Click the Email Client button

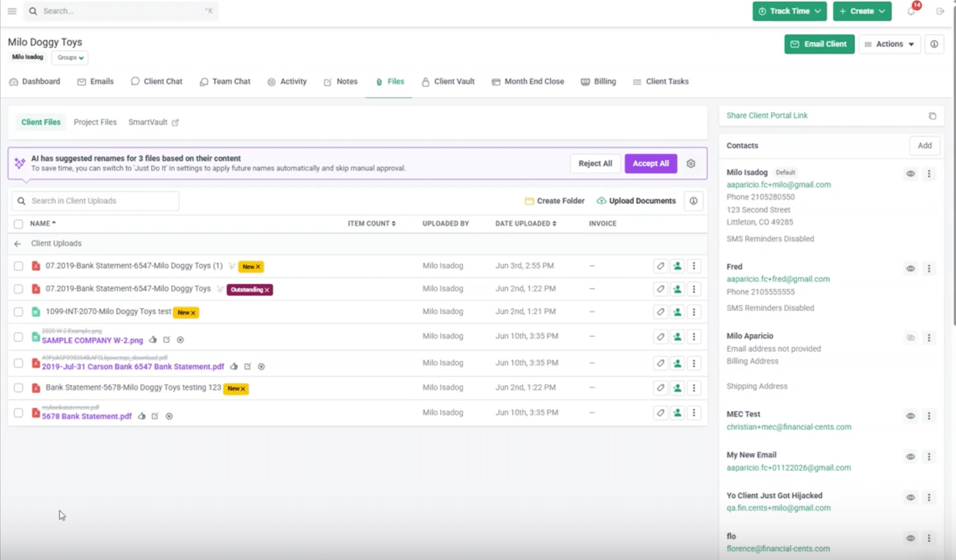(x=819, y=44)
